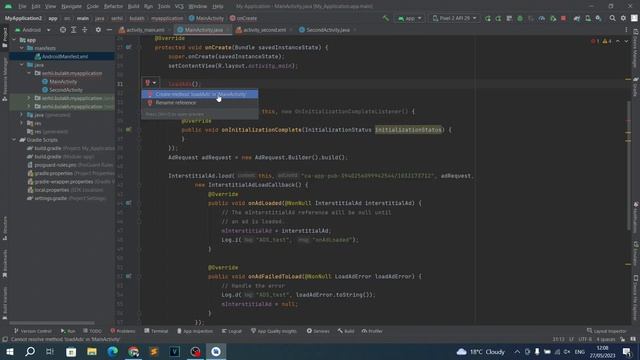Viewport: 640px width, 360px height.
Task: Click the Sync Project with Gradle icon
Action: [x=577, y=18]
